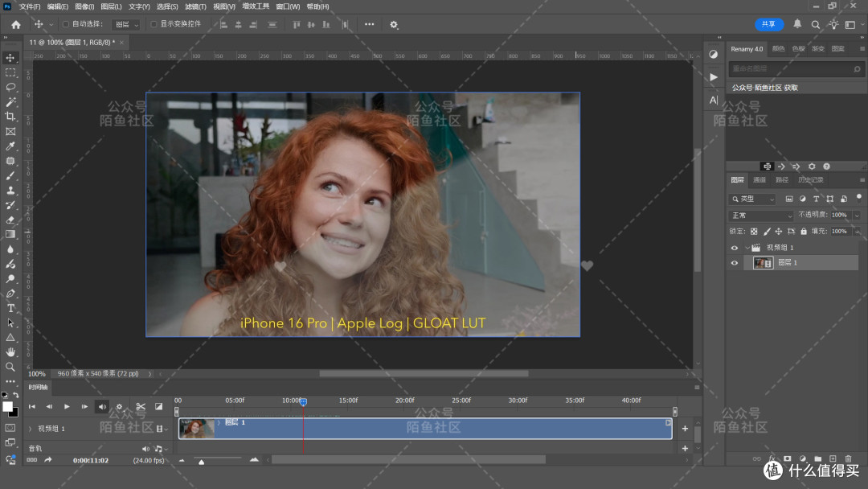Select the Brush tool
This screenshot has height=489, width=868.
tap(10, 175)
